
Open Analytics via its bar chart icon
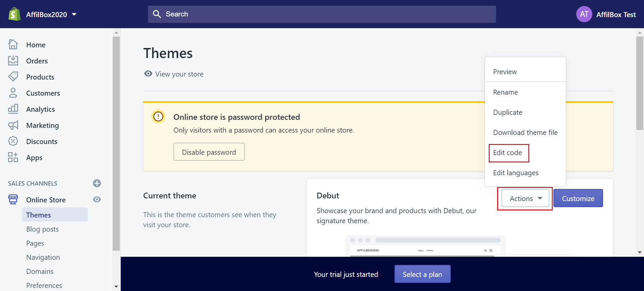coord(13,109)
